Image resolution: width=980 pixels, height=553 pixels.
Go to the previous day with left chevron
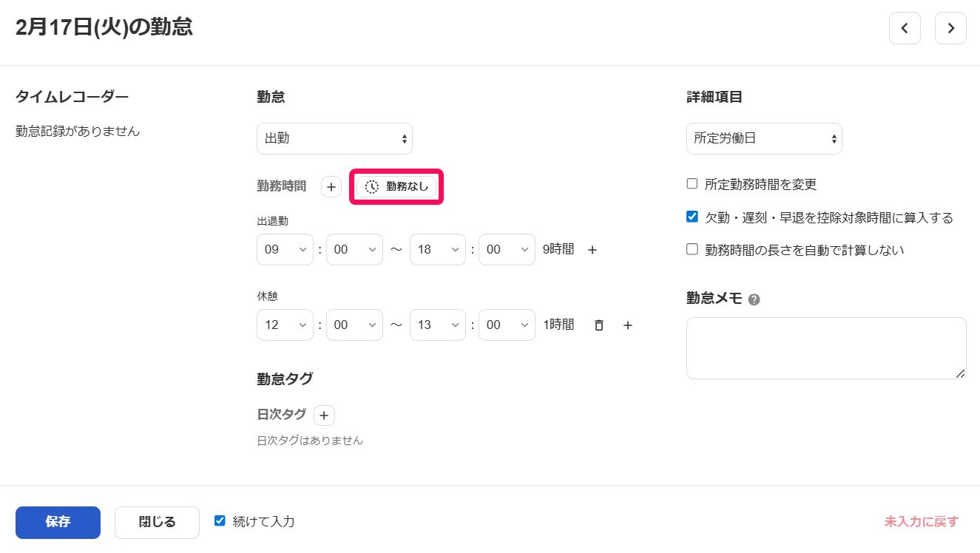(x=905, y=28)
